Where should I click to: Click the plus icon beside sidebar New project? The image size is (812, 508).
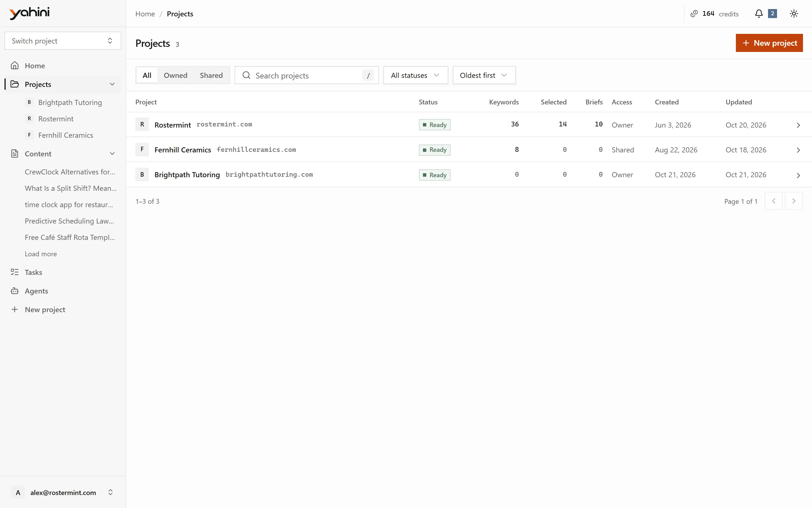click(14, 309)
